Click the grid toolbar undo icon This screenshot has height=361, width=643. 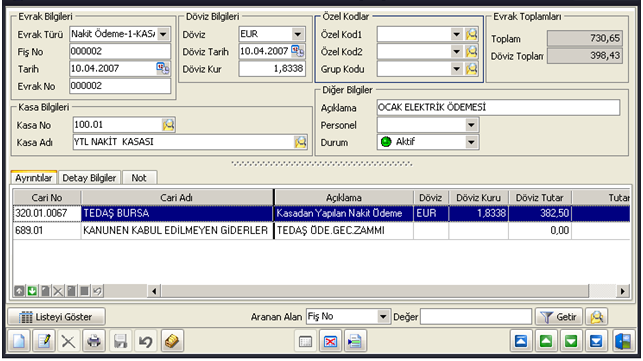(97, 291)
